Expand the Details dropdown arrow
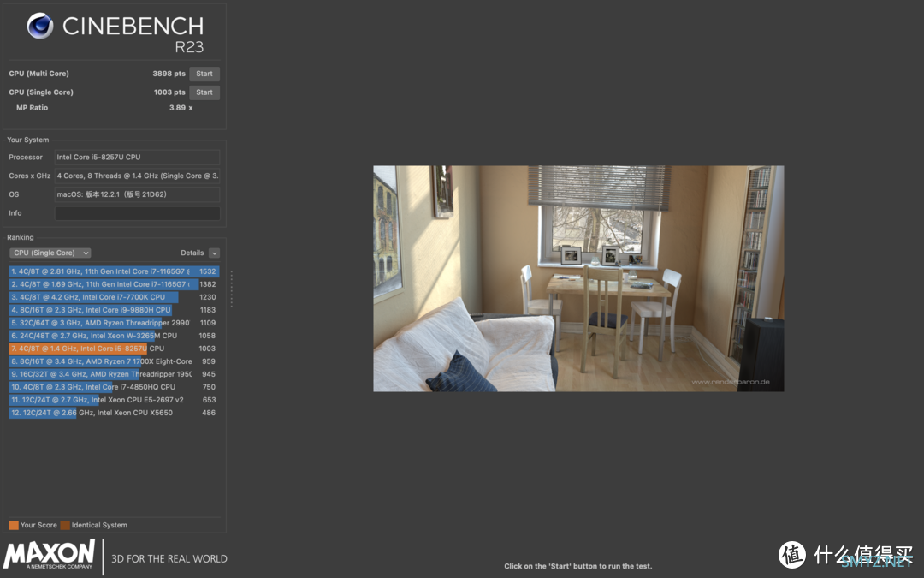Viewport: 924px width, 578px height. pyautogui.click(x=214, y=253)
